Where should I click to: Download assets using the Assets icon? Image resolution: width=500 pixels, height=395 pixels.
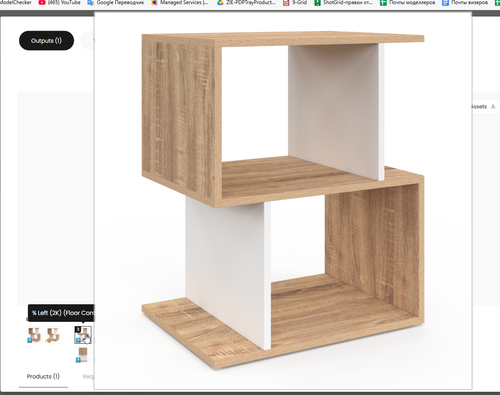pos(493,107)
